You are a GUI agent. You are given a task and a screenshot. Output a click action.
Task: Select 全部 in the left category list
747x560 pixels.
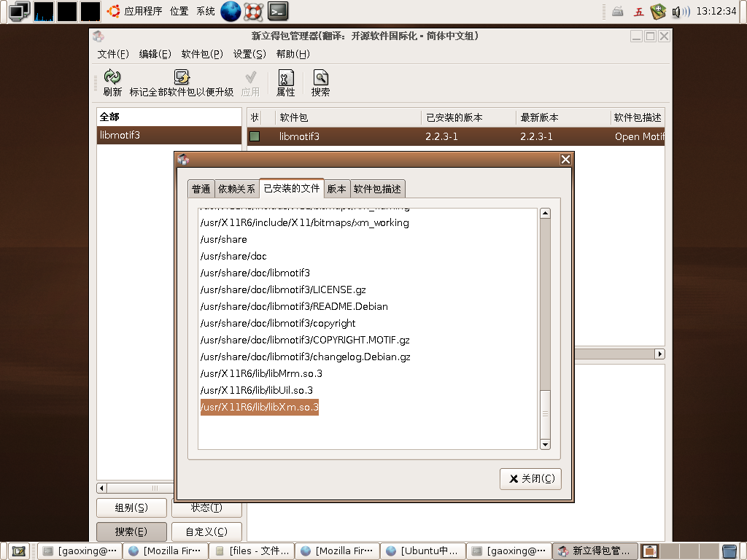(x=169, y=117)
